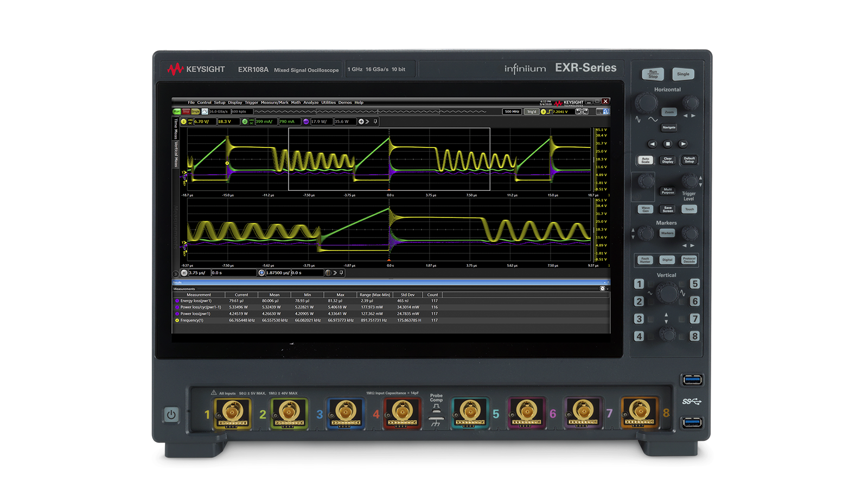Click the 600 kpts memory depth field
868x488 pixels.
point(242,111)
